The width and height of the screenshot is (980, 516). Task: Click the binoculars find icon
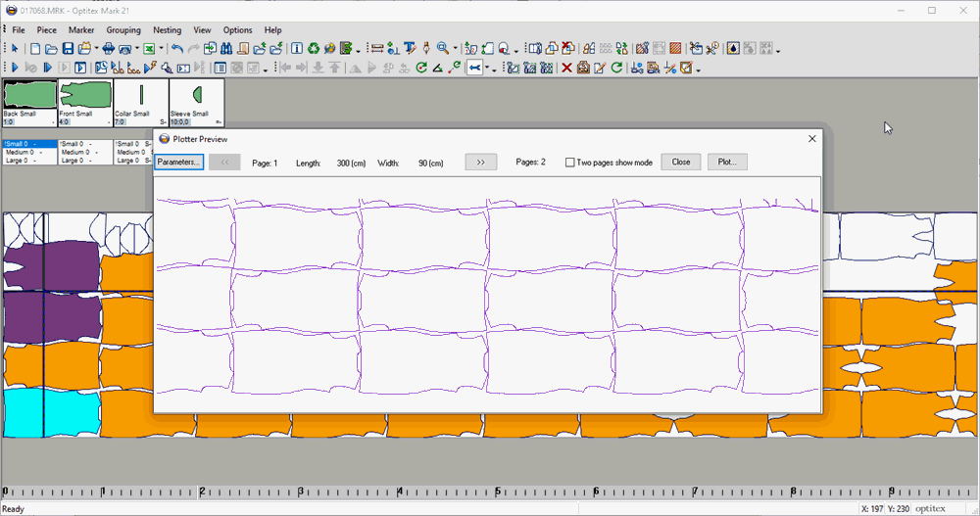226,48
